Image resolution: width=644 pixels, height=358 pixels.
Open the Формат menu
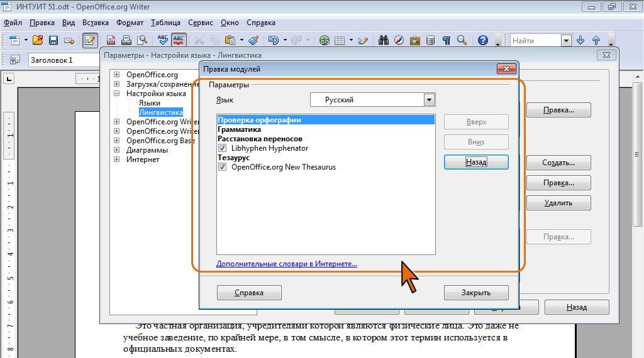click(130, 23)
